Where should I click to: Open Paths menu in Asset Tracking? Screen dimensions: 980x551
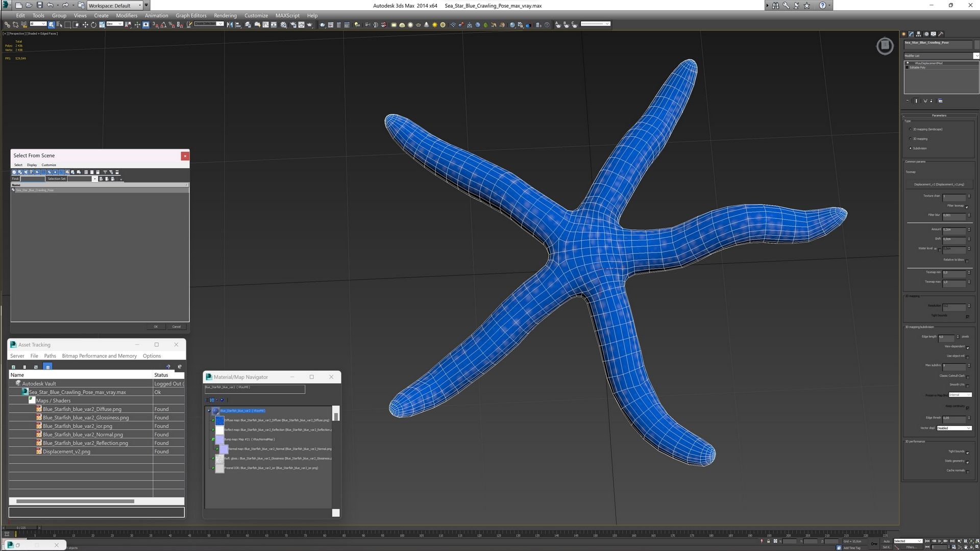pyautogui.click(x=50, y=356)
